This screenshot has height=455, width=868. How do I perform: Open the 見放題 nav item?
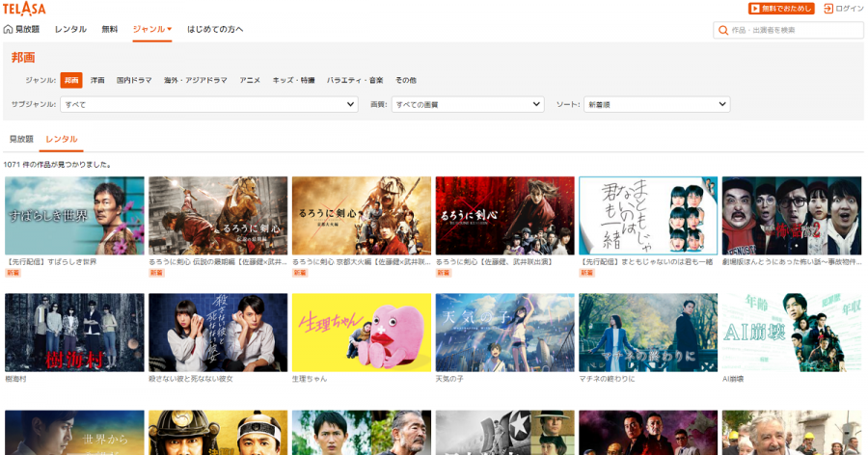pyautogui.click(x=28, y=29)
